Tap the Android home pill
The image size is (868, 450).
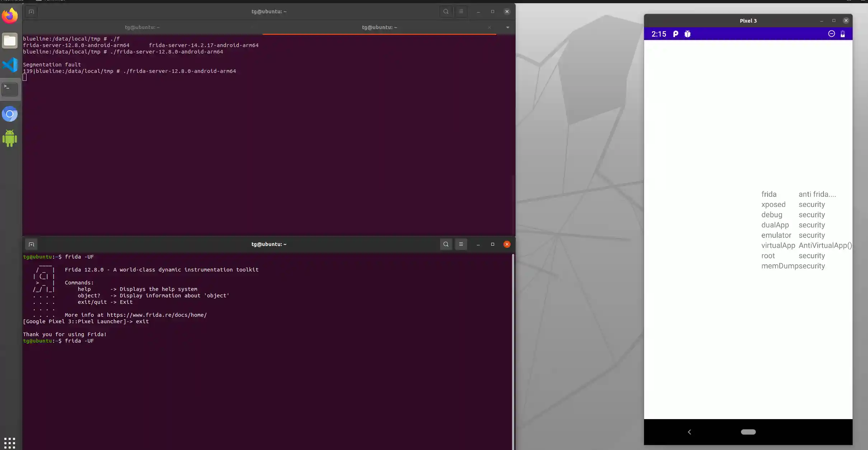click(x=748, y=432)
